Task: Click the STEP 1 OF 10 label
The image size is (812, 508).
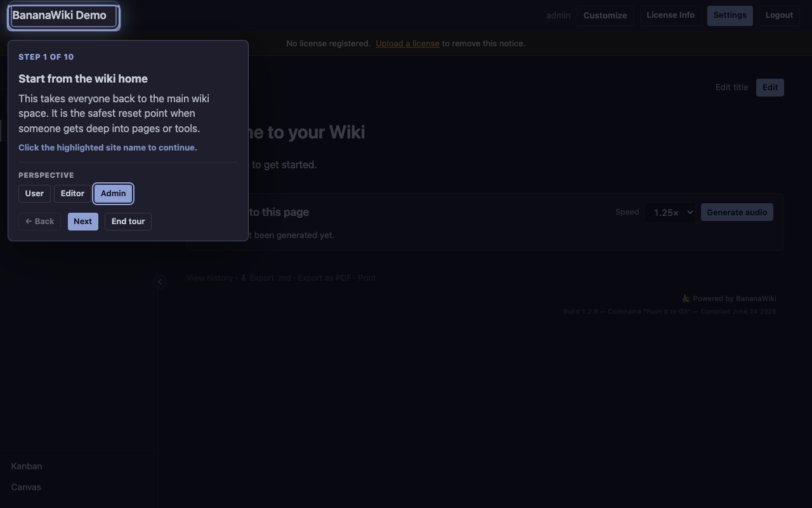Action: click(46, 57)
